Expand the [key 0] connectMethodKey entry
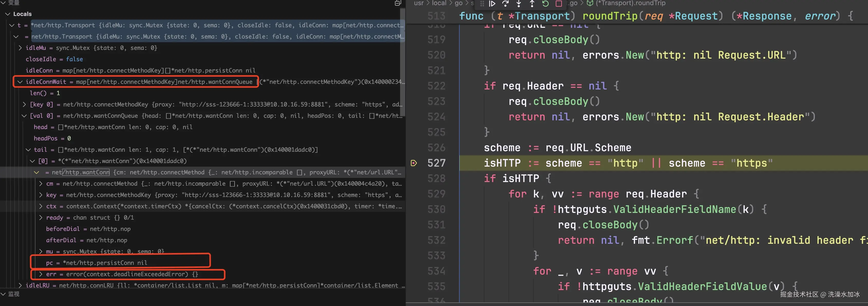 (x=24, y=105)
